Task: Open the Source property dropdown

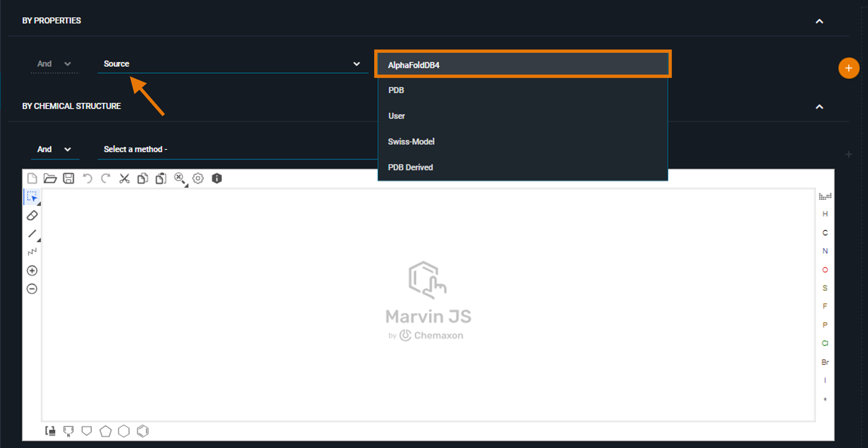Action: (x=233, y=64)
